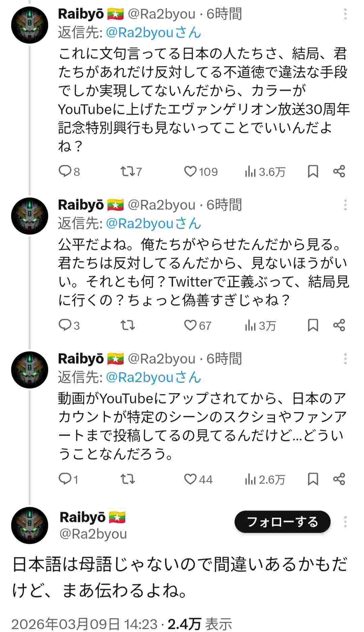Screen dimensions: 364x632
Task: Retweet the first tweet with 7 reposts
Action: (x=127, y=171)
